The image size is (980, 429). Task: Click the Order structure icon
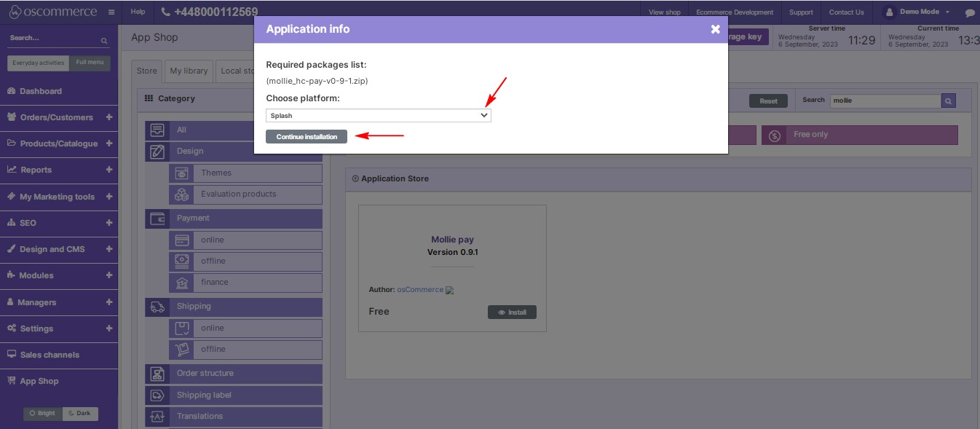(157, 374)
